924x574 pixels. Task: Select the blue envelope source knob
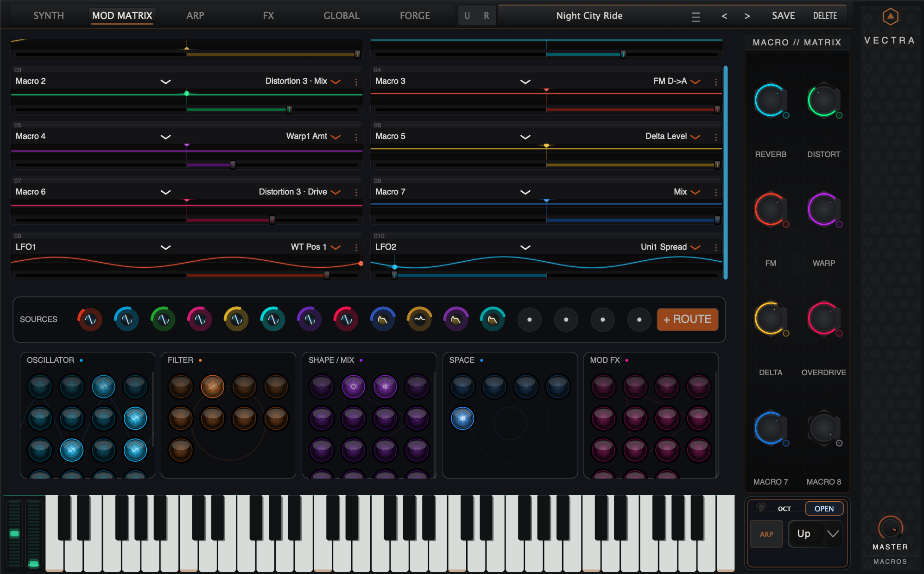(383, 320)
